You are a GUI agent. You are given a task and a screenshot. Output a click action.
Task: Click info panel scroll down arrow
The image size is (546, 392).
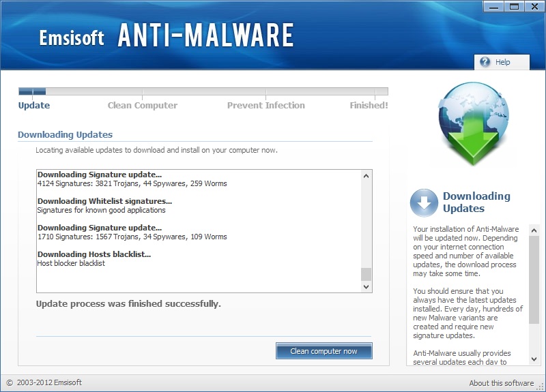534,359
